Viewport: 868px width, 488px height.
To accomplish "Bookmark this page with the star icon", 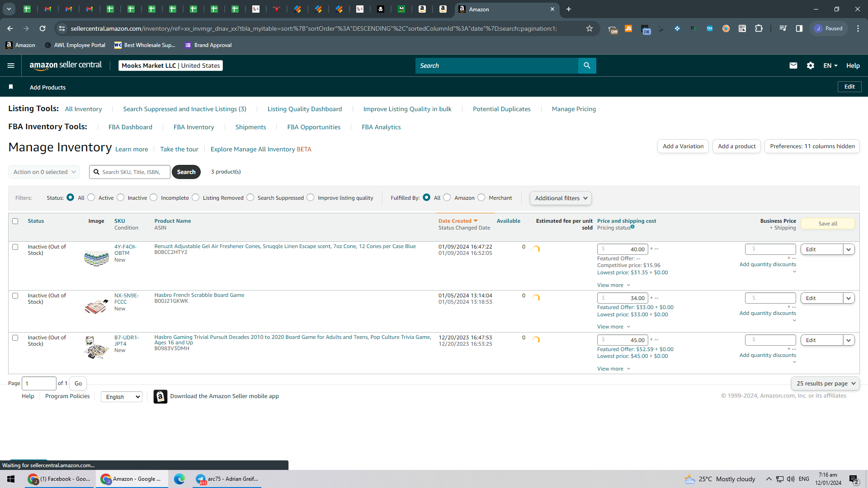I will point(590,28).
